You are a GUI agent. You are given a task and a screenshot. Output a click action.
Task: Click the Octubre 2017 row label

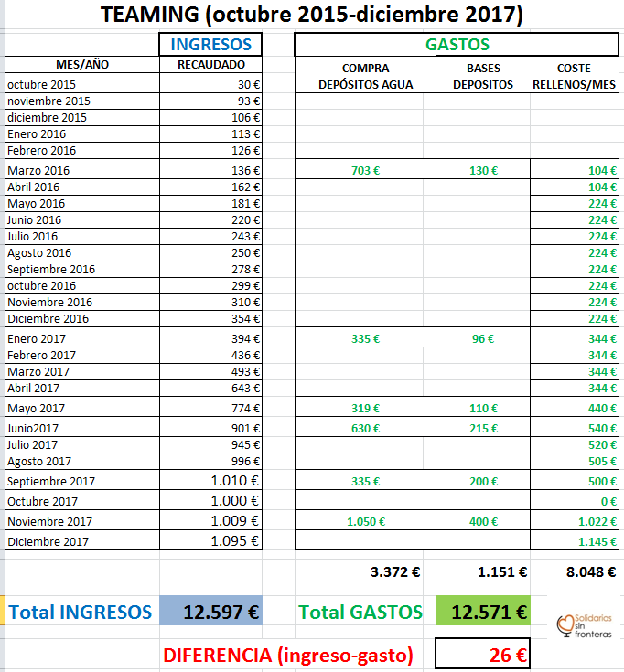click(82, 501)
